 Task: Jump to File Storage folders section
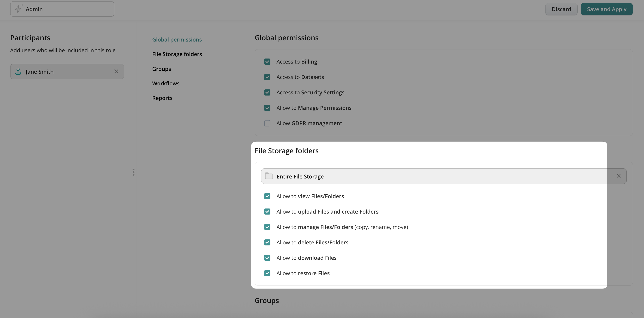point(177,54)
